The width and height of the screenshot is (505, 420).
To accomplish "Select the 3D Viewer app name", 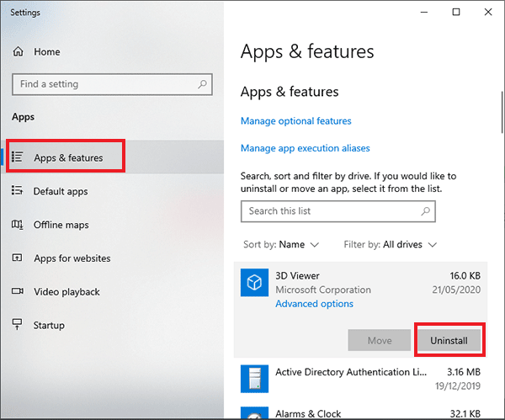I will pos(297,276).
